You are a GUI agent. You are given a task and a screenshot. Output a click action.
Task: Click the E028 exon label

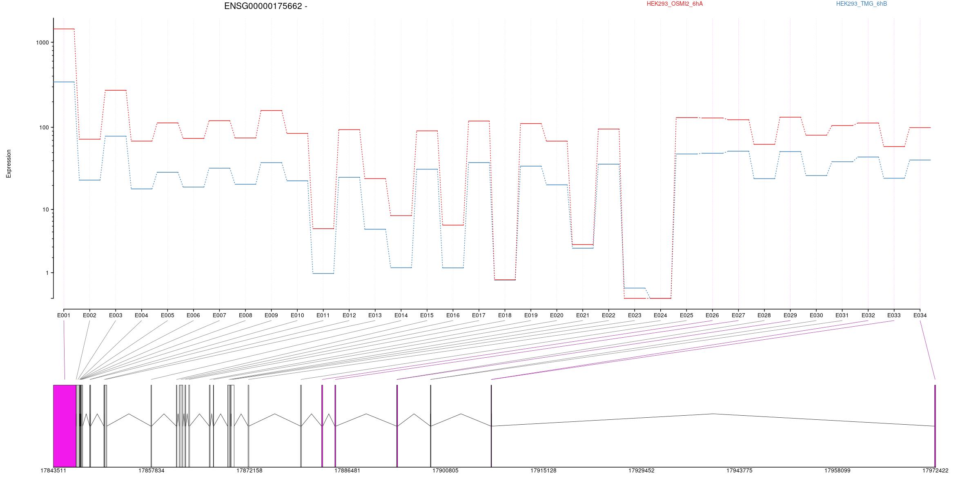pos(764,315)
